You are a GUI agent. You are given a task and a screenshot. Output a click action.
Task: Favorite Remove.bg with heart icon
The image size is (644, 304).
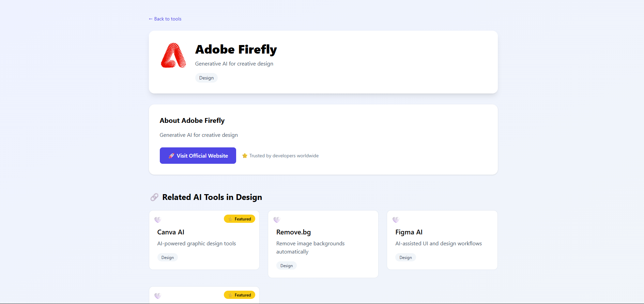(277, 220)
